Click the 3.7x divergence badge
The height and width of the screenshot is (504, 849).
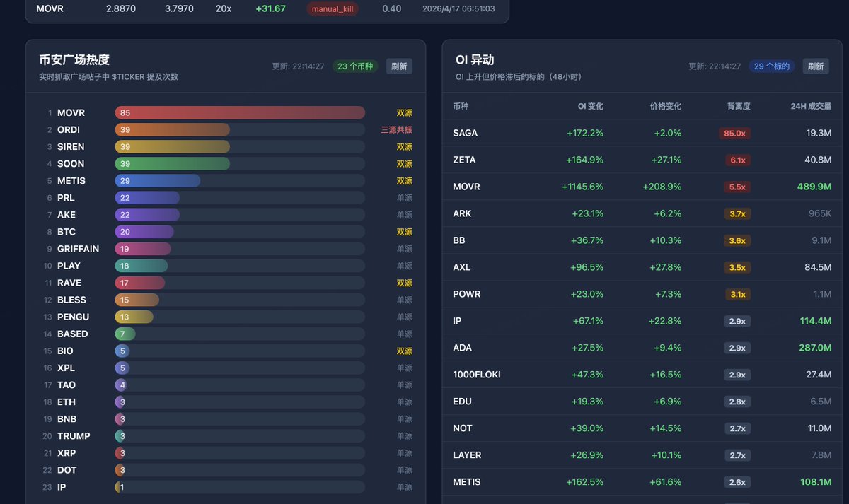pyautogui.click(x=738, y=213)
